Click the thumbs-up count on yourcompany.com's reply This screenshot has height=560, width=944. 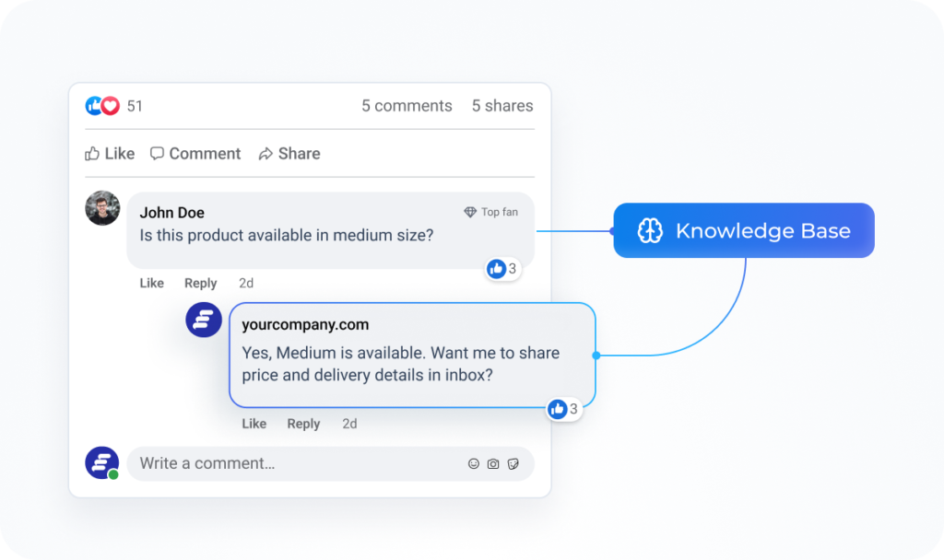coord(564,410)
